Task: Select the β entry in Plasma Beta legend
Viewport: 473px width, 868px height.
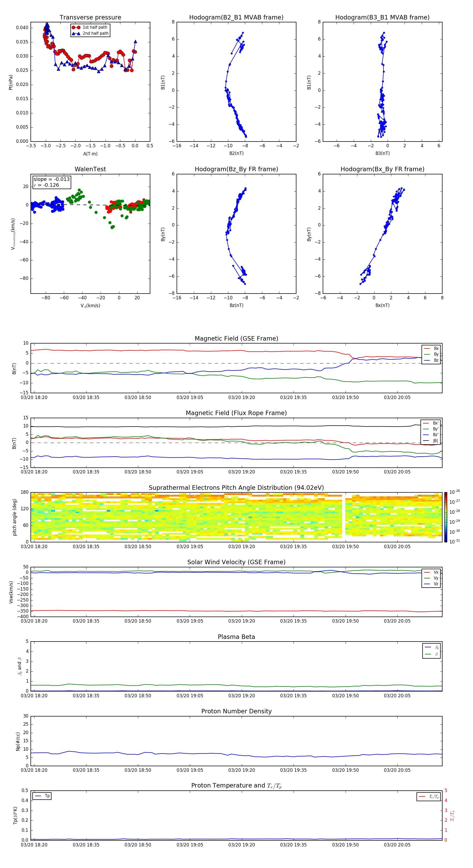Action: point(431,654)
